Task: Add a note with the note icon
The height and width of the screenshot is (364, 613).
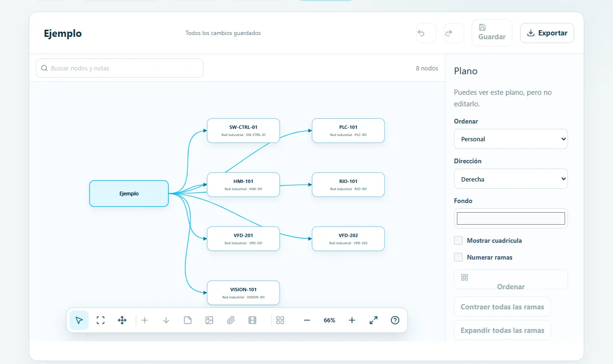Action: click(x=188, y=320)
